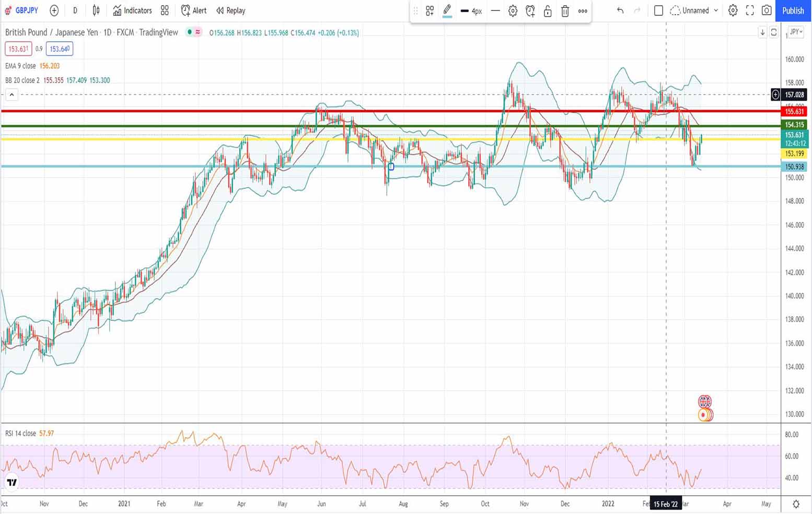Expand the Unnamed layout dropdown
The height and width of the screenshot is (514, 812).
715,10
